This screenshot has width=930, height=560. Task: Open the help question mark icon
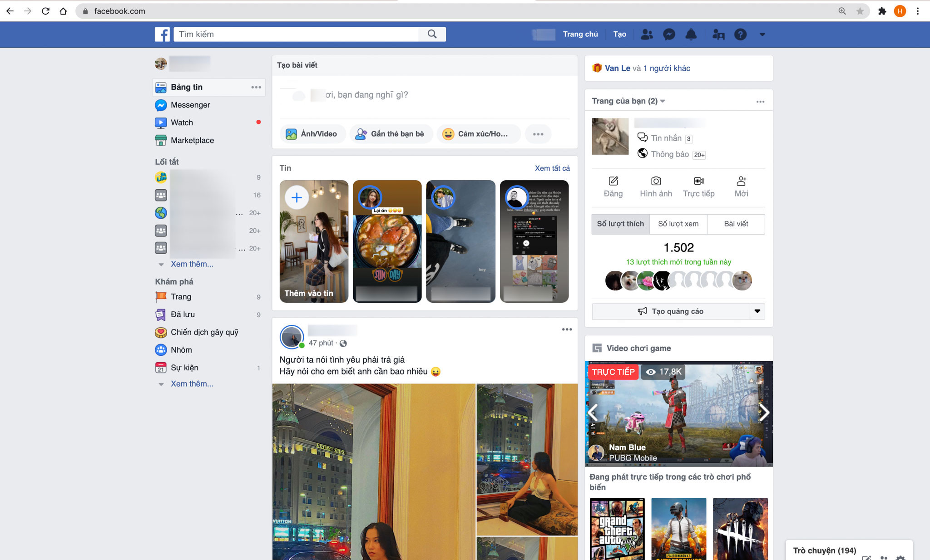[740, 34]
